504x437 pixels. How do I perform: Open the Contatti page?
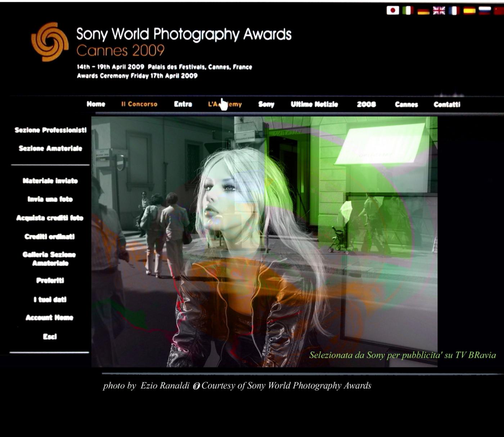point(447,105)
